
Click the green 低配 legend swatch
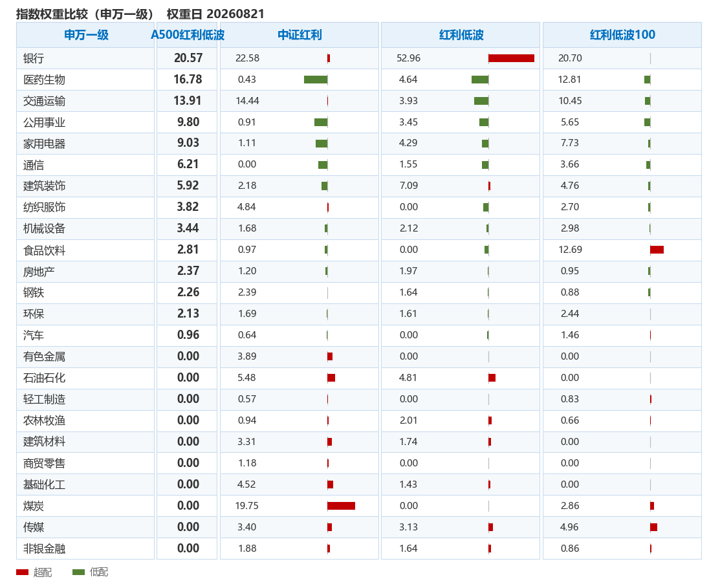tap(78, 572)
